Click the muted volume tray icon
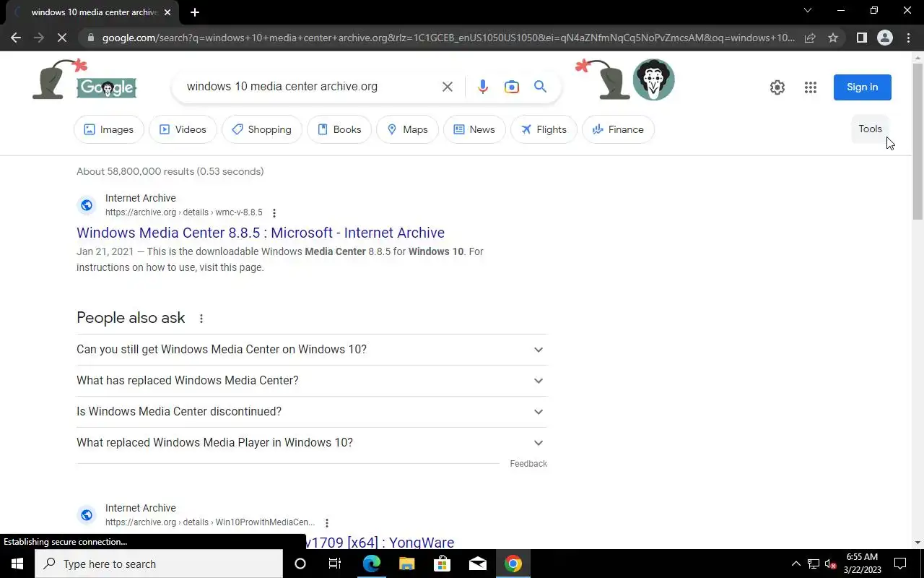 831,564
